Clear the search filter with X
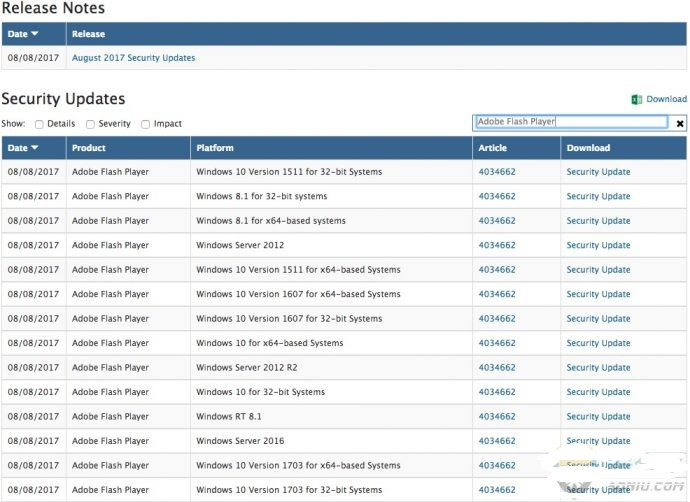 [x=679, y=124]
